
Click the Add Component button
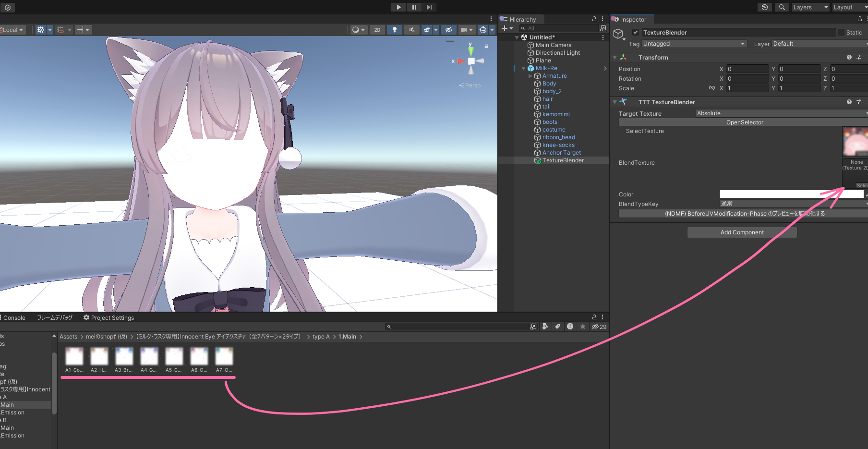coord(742,232)
